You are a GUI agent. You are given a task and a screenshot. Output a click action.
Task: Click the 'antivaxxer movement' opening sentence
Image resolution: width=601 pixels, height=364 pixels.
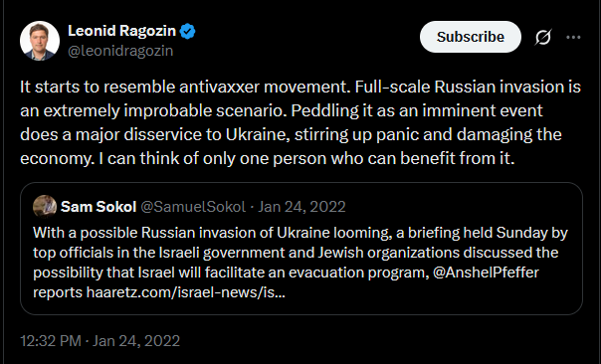(x=185, y=87)
